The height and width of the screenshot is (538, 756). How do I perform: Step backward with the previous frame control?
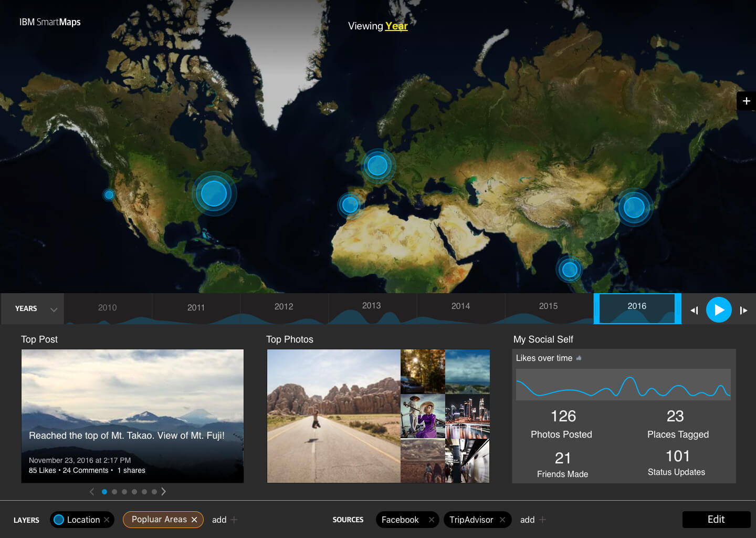tap(694, 310)
